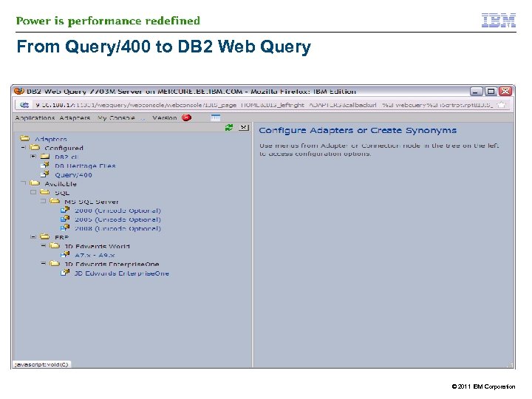Open the 2000 (Unicode Optional) link
Image resolution: width=532 pixels, height=399 pixels.
click(117, 211)
